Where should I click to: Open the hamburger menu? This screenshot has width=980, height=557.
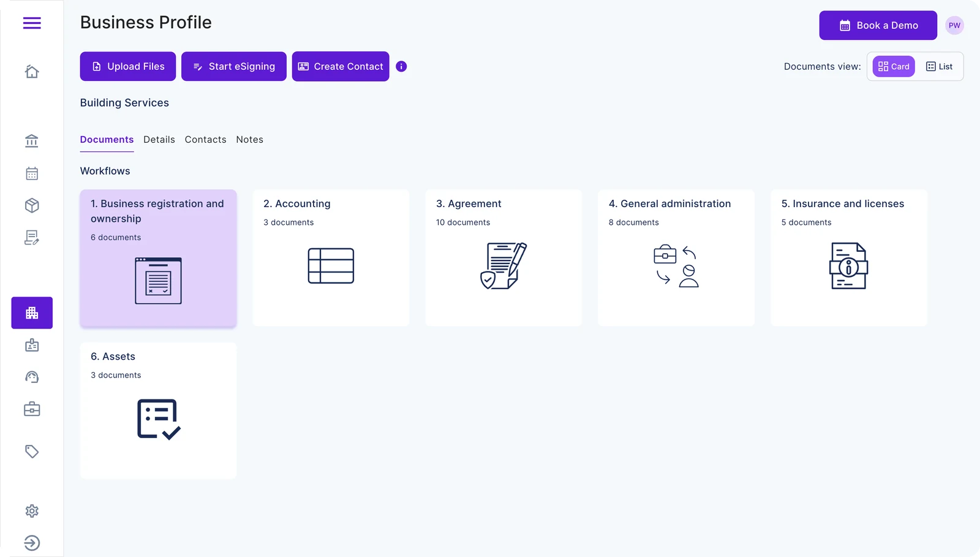pos(32,23)
